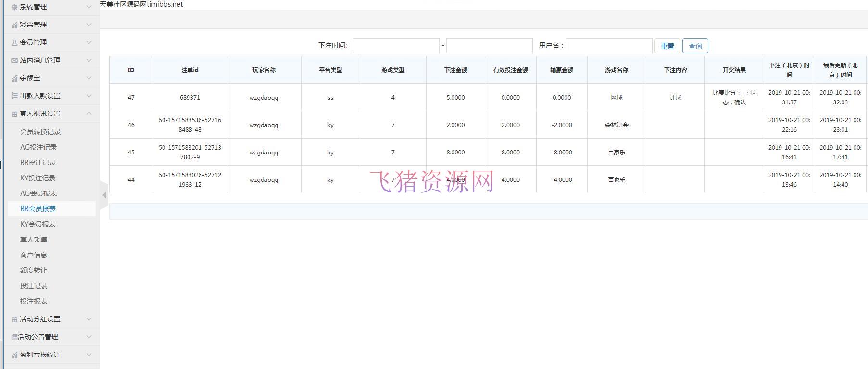Click the 森林舞会 game name cell
868x369 pixels.
tap(616, 125)
